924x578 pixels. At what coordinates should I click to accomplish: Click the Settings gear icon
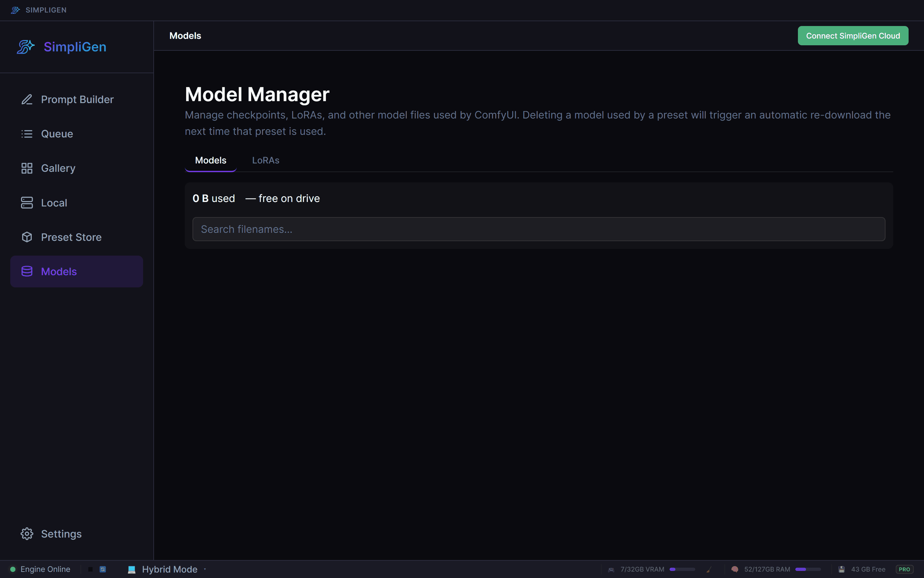point(27,534)
